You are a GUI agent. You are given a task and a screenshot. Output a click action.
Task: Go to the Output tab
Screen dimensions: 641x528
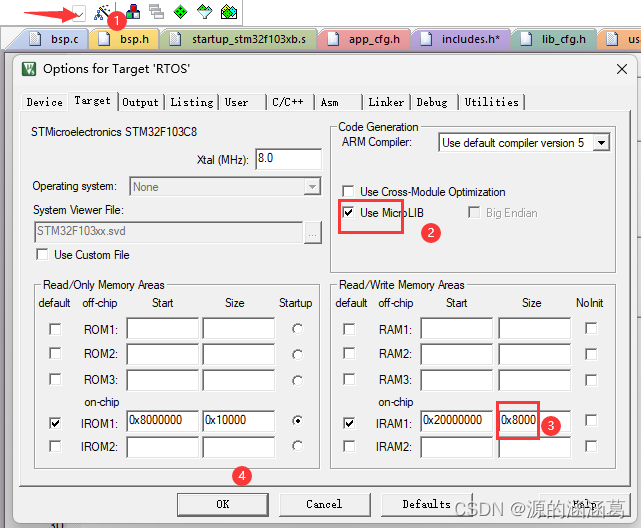[140, 102]
